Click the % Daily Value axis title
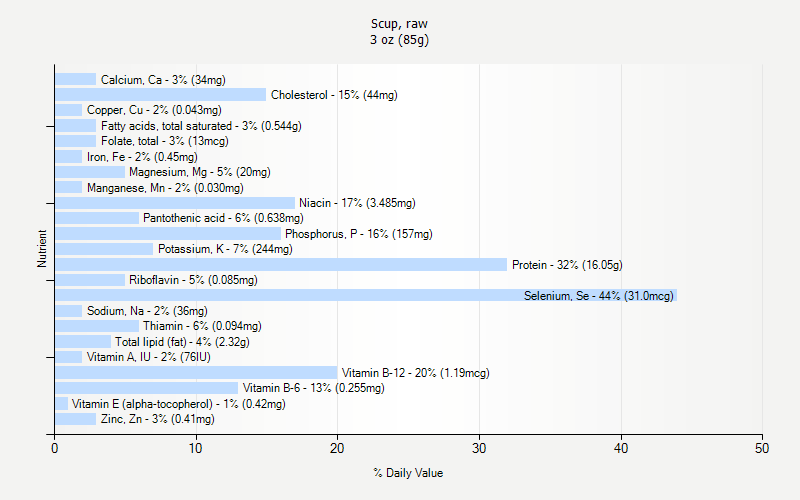Image resolution: width=800 pixels, height=500 pixels. [x=408, y=473]
